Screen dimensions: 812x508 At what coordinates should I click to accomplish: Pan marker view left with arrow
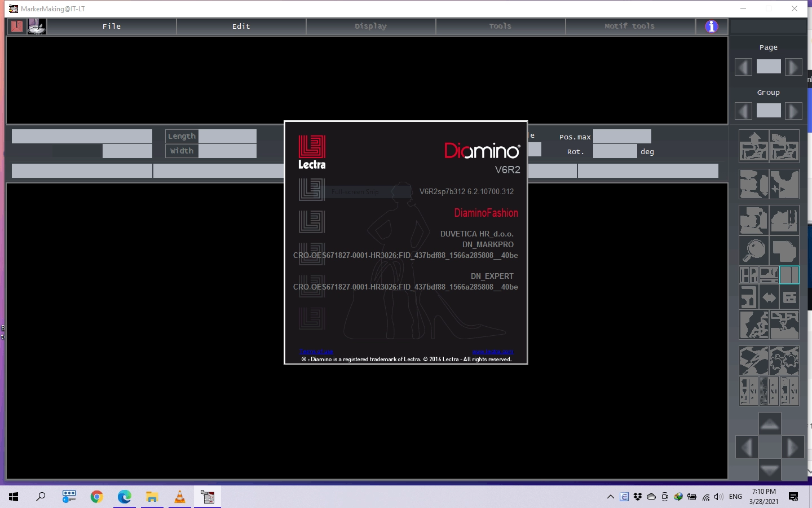747,448
